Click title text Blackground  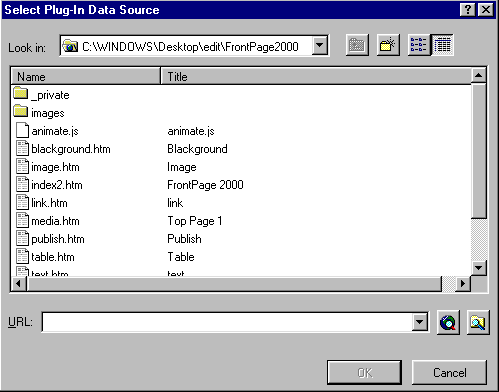tap(197, 149)
